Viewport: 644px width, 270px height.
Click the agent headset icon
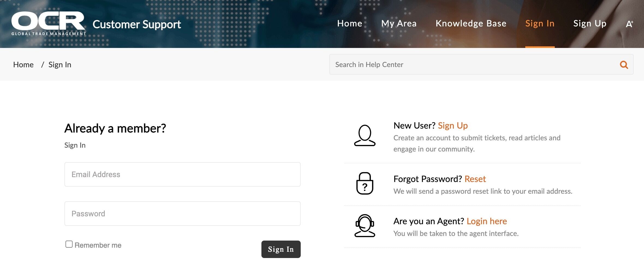tap(365, 226)
